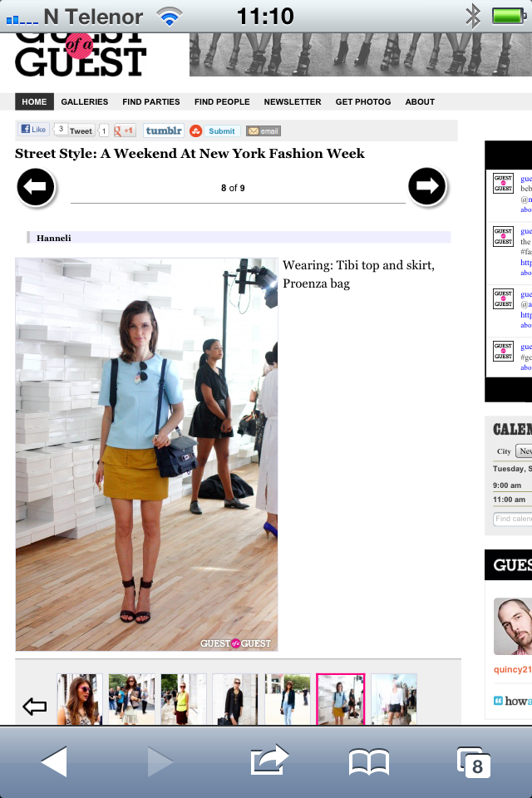This screenshot has width=532, height=798.
Task: Open Safari tabs pages icon
Action: [474, 762]
